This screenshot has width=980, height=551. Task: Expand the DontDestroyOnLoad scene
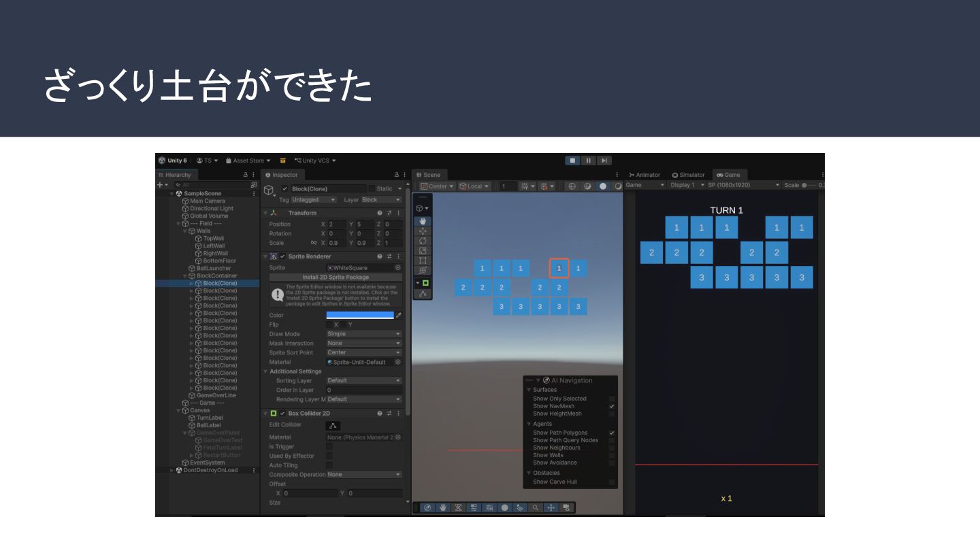click(172, 470)
